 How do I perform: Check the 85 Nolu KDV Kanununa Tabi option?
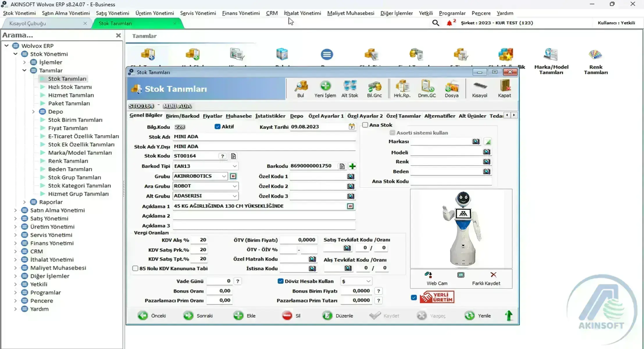(135, 268)
